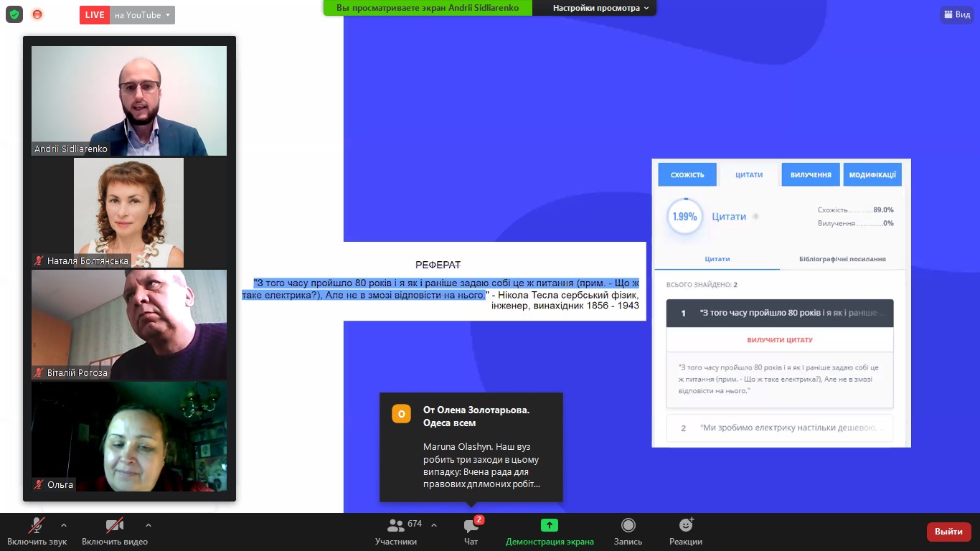Expand the arrow next to Участники
This screenshot has width=980, height=551.
433,524
